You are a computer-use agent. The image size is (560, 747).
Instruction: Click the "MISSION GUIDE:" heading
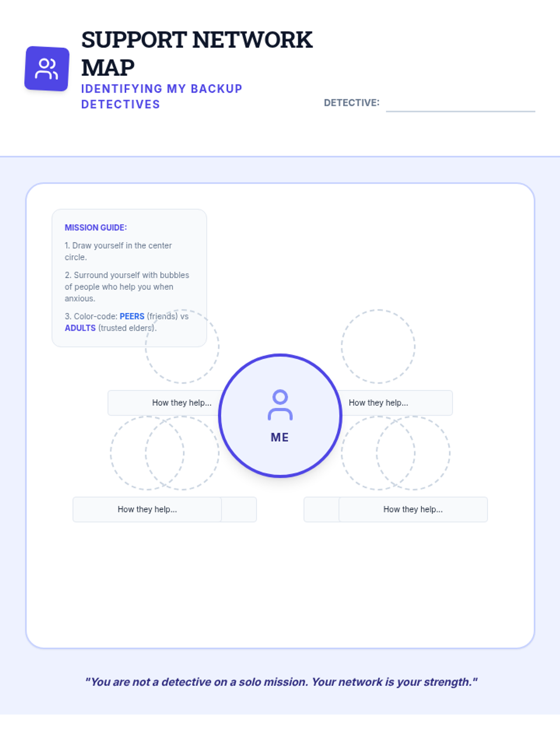coord(96,227)
